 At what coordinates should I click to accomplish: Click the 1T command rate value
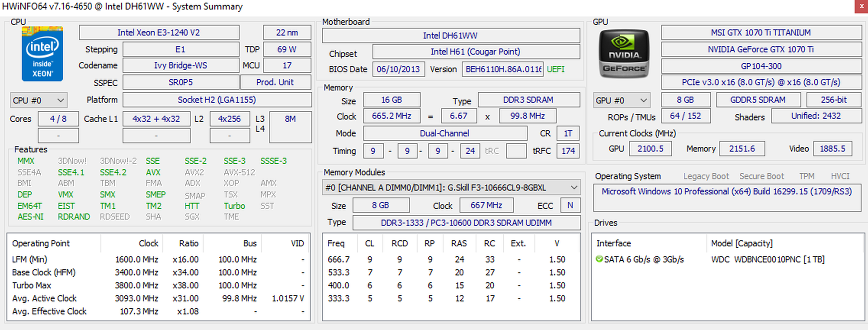(568, 133)
